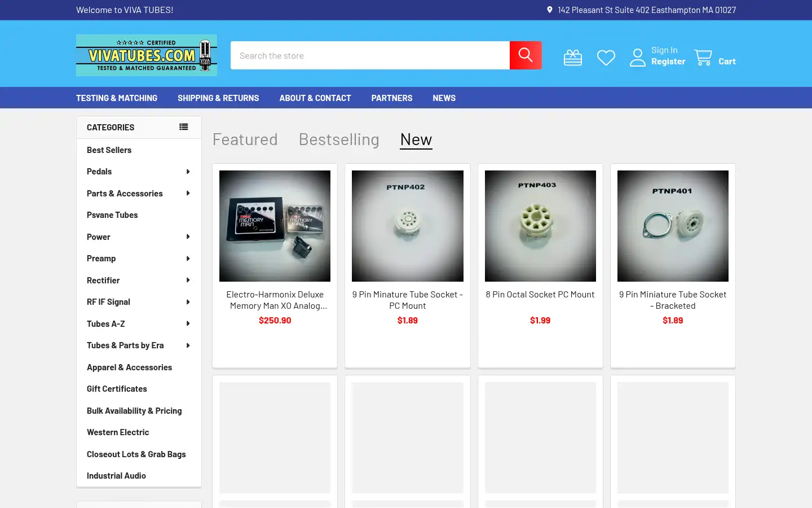The width and height of the screenshot is (812, 508).
Task: Open Bulk Availability & Pricing category
Action: [x=134, y=411]
